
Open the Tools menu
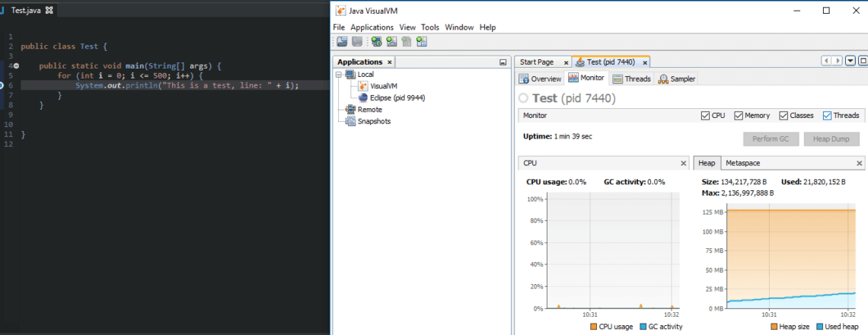[x=429, y=27]
